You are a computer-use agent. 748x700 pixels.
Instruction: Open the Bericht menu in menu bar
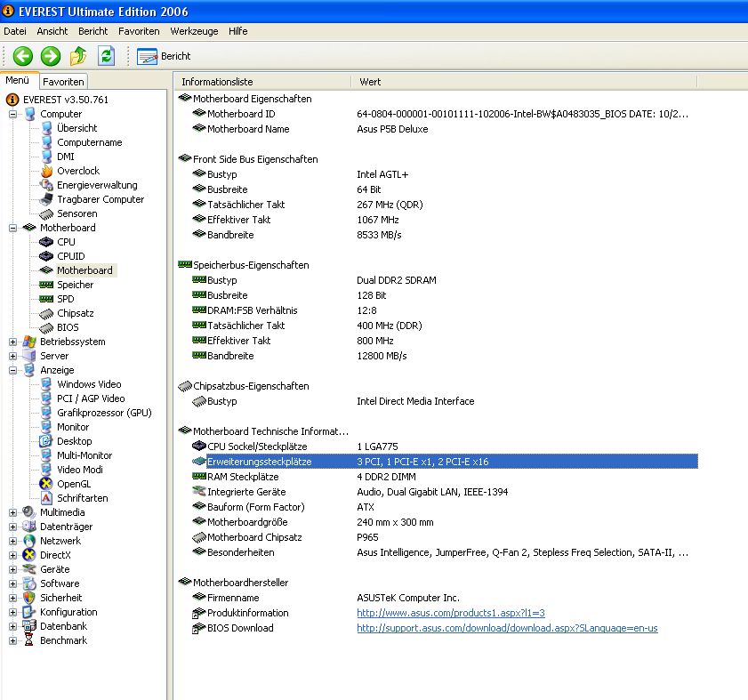coord(93,31)
